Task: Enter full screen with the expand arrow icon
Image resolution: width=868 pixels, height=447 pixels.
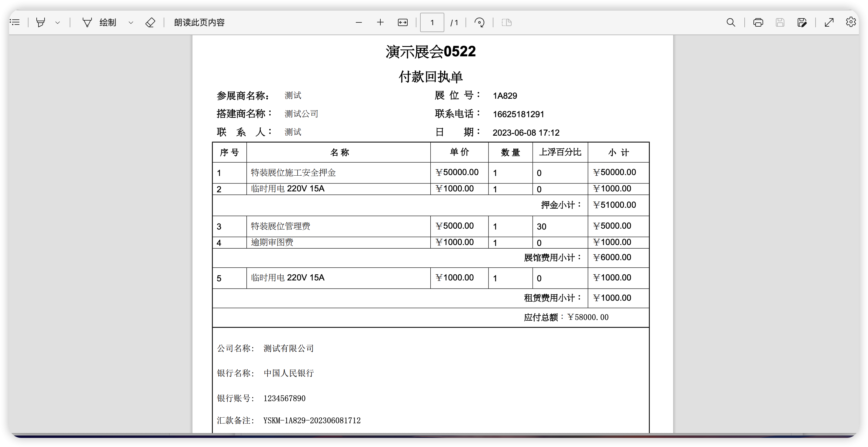Action: (829, 22)
